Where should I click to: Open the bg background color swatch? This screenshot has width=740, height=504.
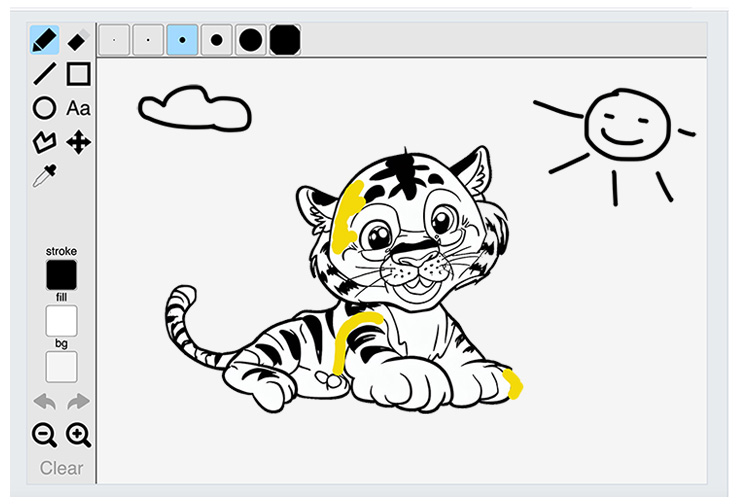61,367
